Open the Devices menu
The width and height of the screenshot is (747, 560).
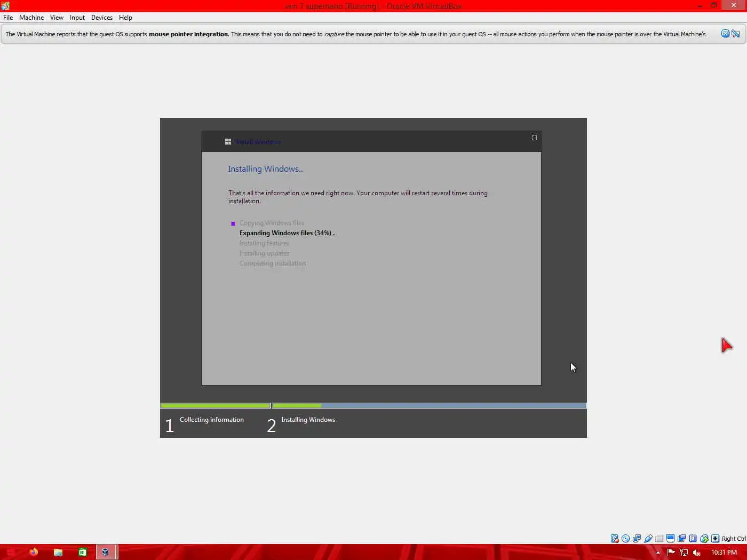(102, 18)
